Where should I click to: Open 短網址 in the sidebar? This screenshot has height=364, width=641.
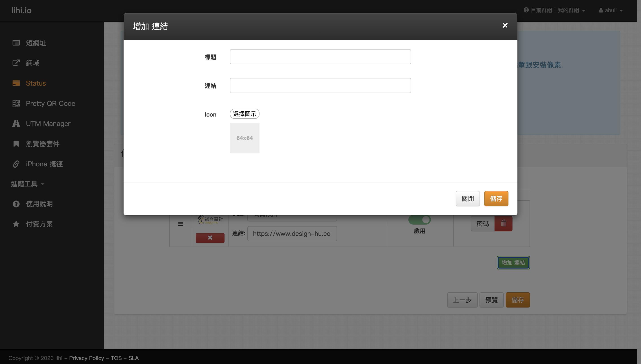[36, 43]
